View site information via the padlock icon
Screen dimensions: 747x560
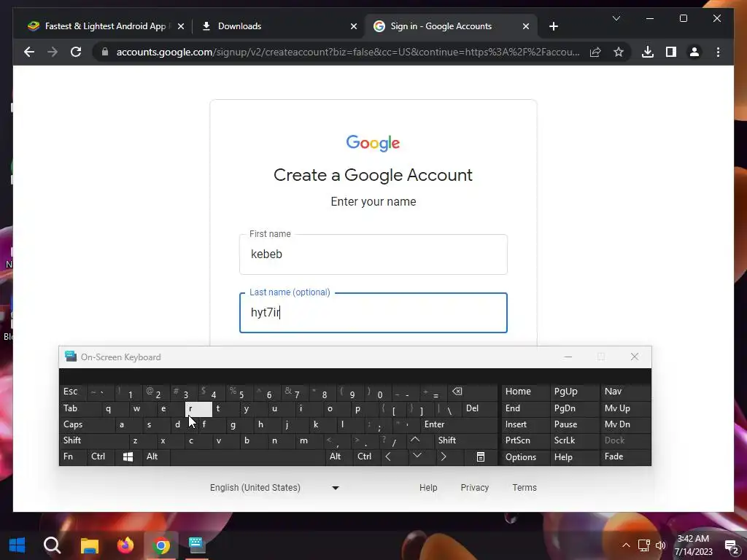click(x=105, y=52)
